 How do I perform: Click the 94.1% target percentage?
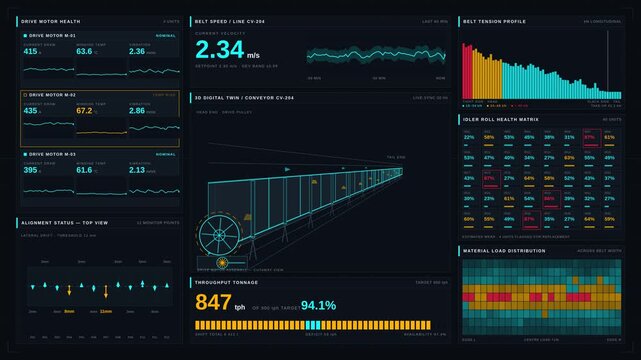pos(318,305)
